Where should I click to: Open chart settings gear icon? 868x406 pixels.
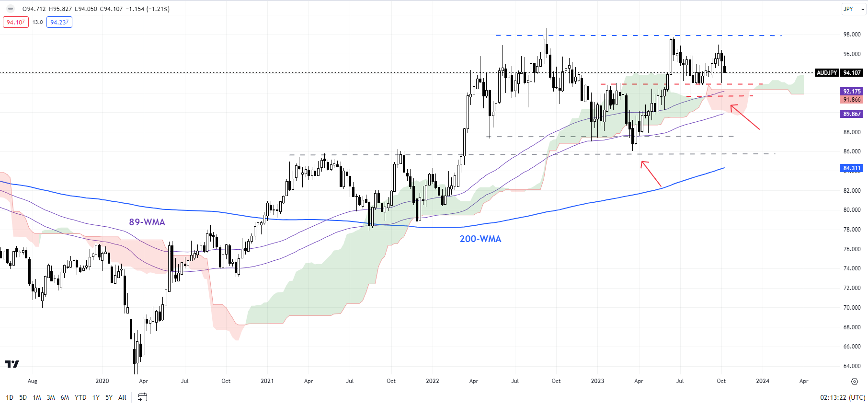coord(854,381)
